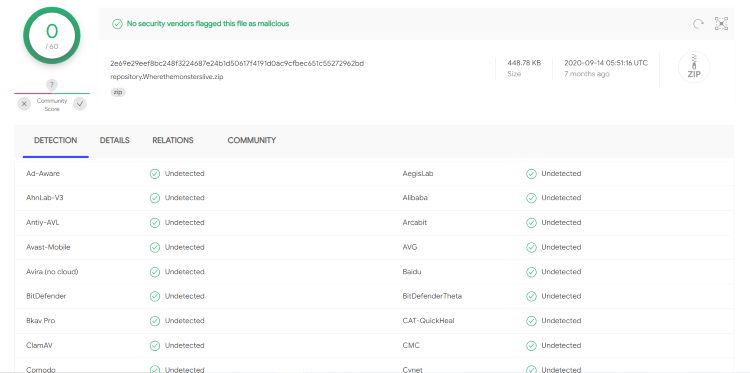The image size is (750, 373).
Task: Click the Antiy-AVL vendor name
Action: pyautogui.click(x=43, y=222)
